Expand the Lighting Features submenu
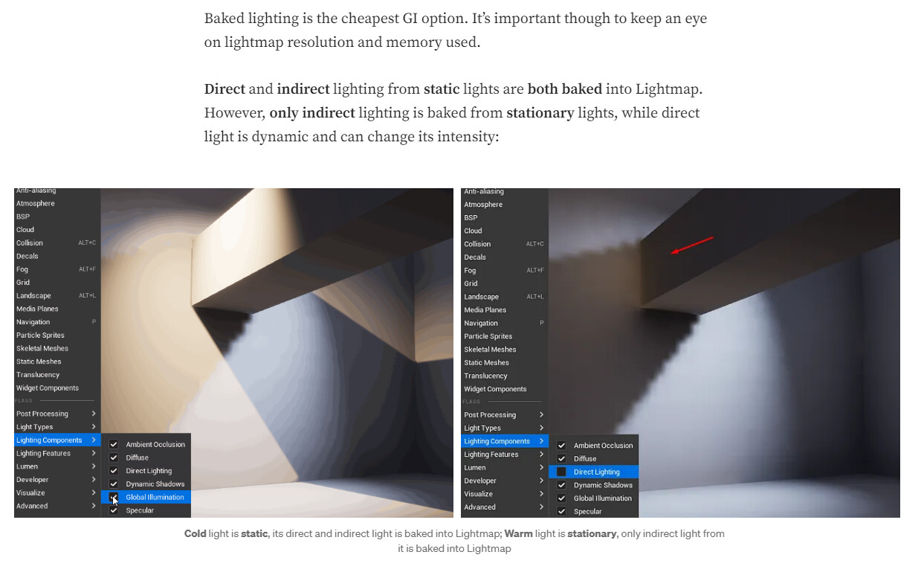924x575 pixels. (x=45, y=453)
